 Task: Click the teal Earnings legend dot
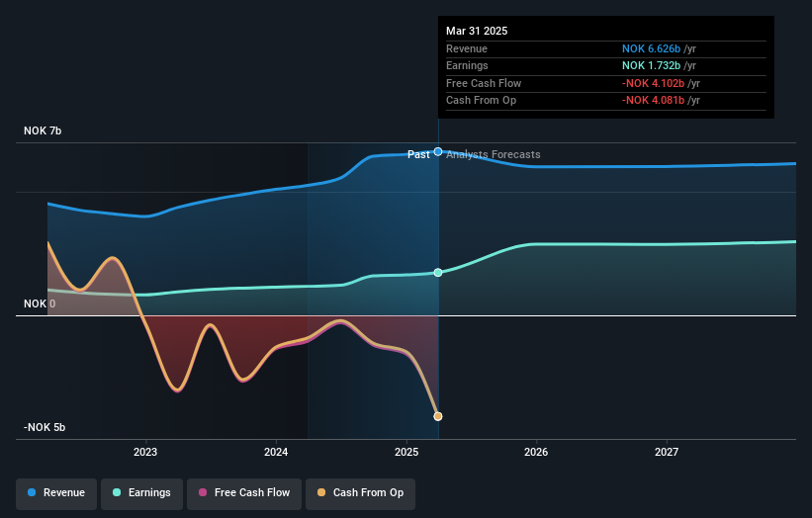coord(117,492)
